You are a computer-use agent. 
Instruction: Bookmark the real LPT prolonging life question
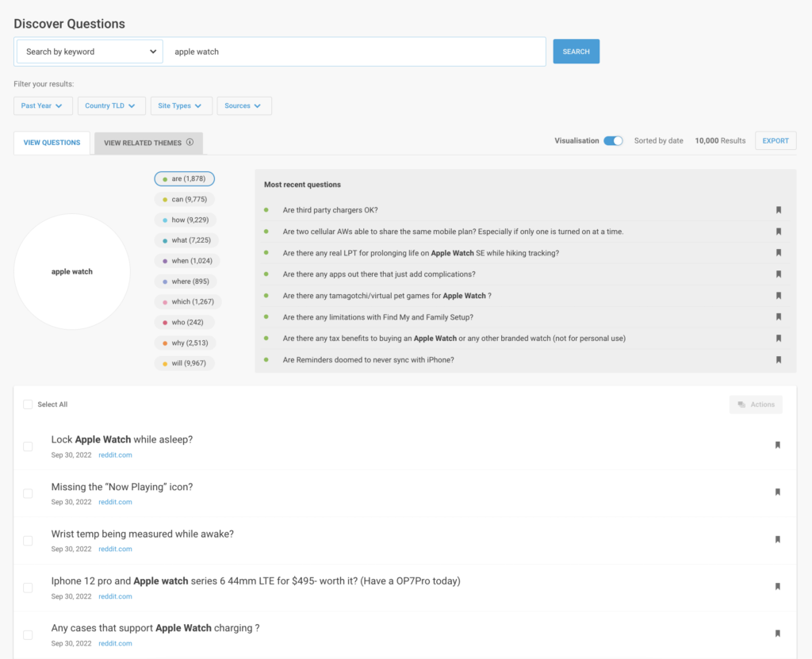point(779,253)
